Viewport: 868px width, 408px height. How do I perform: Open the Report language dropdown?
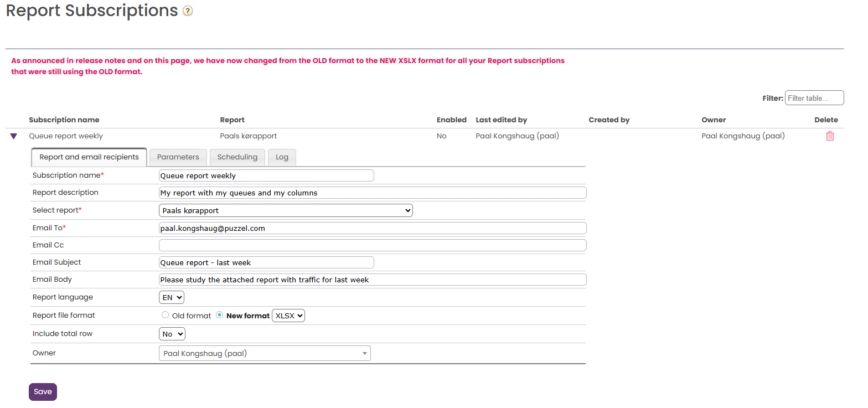pos(172,297)
